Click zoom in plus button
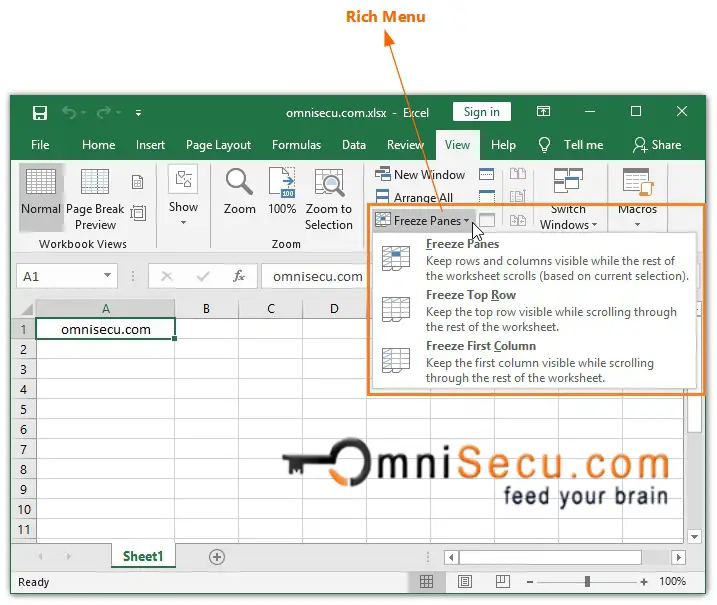This screenshot has width=717, height=605. click(644, 582)
